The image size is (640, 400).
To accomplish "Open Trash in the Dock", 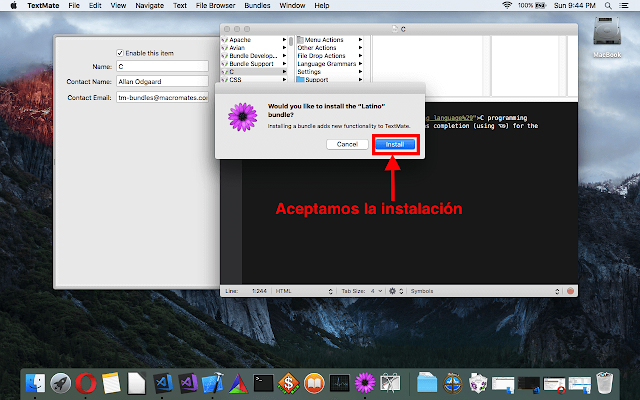I will point(604,382).
